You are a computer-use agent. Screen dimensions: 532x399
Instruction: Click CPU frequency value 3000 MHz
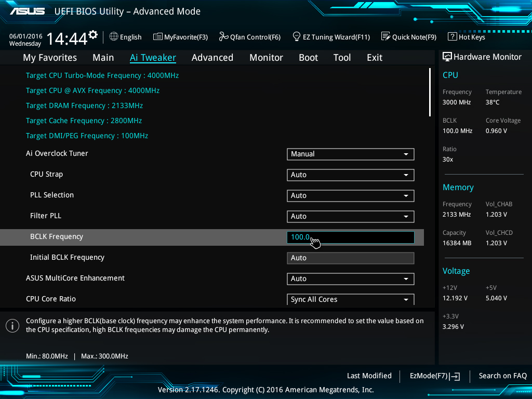[457, 102]
